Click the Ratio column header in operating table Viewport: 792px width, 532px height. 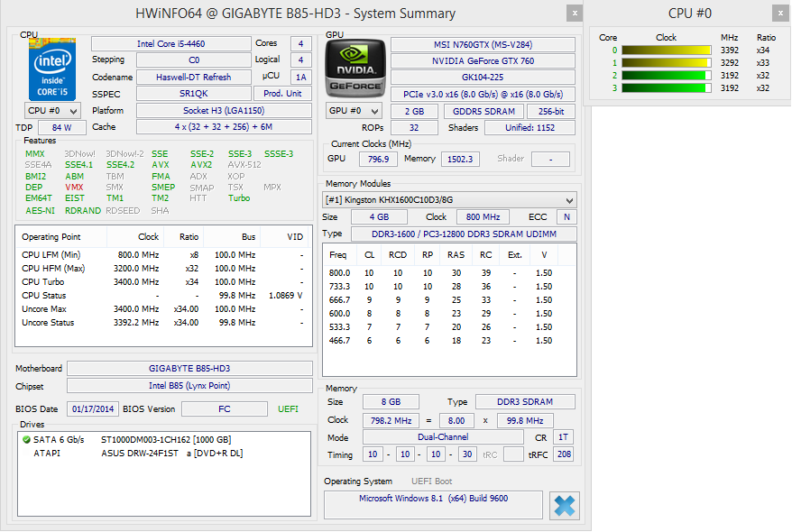183,237
